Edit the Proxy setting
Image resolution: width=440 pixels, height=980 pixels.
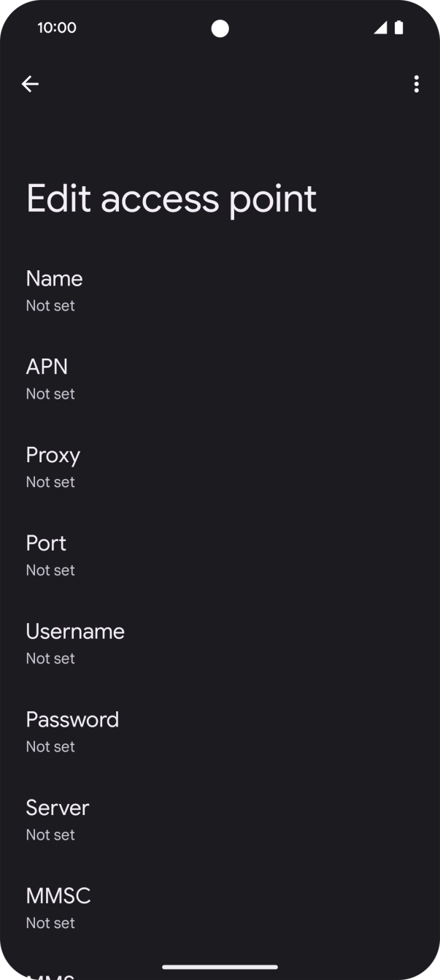point(53,455)
